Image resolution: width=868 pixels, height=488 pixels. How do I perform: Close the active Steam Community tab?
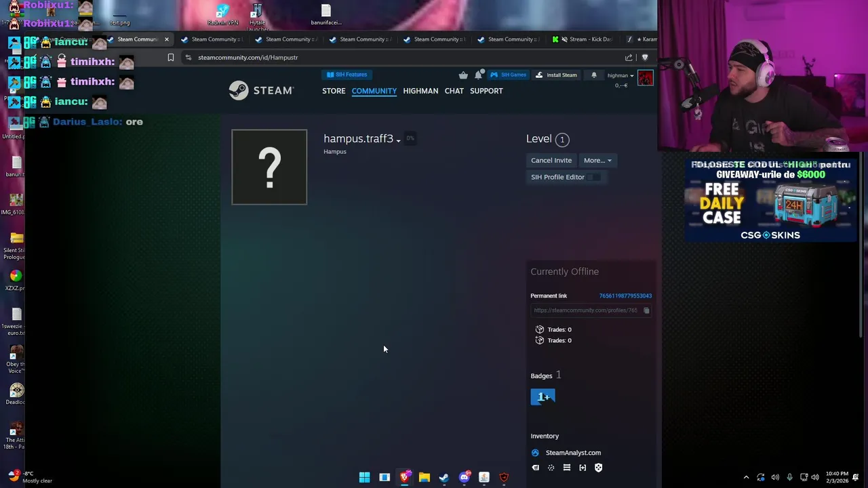166,39
